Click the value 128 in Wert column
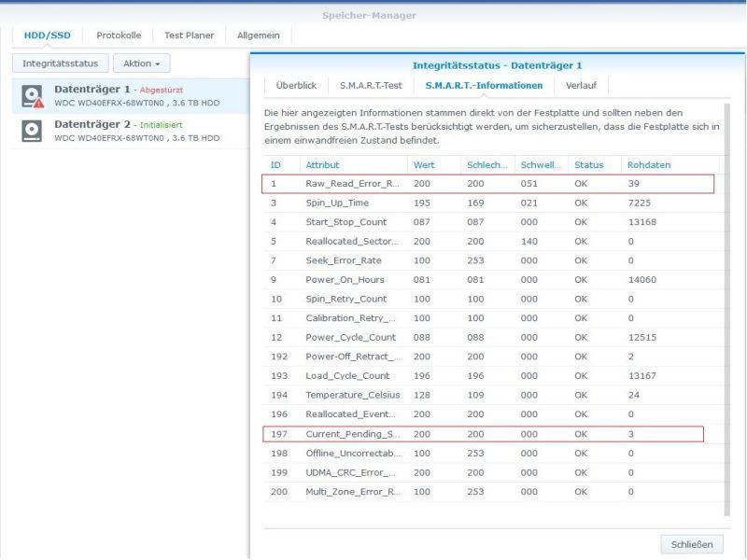This screenshot has width=747, height=560. [422, 395]
